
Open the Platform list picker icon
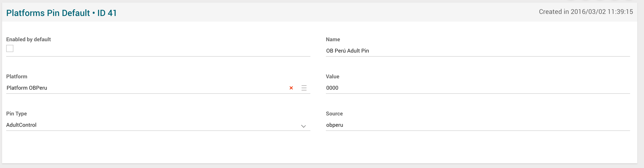click(304, 88)
